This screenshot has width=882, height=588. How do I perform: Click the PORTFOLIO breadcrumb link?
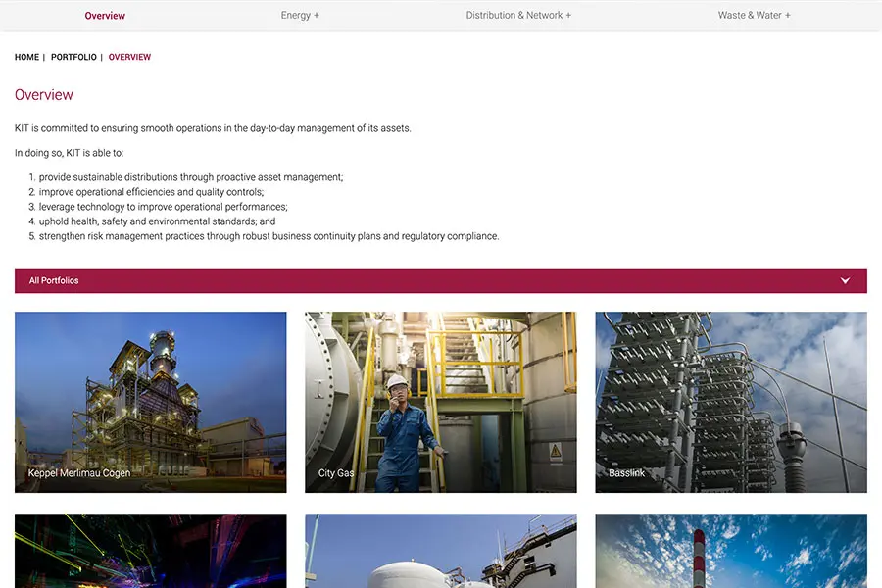coord(73,58)
